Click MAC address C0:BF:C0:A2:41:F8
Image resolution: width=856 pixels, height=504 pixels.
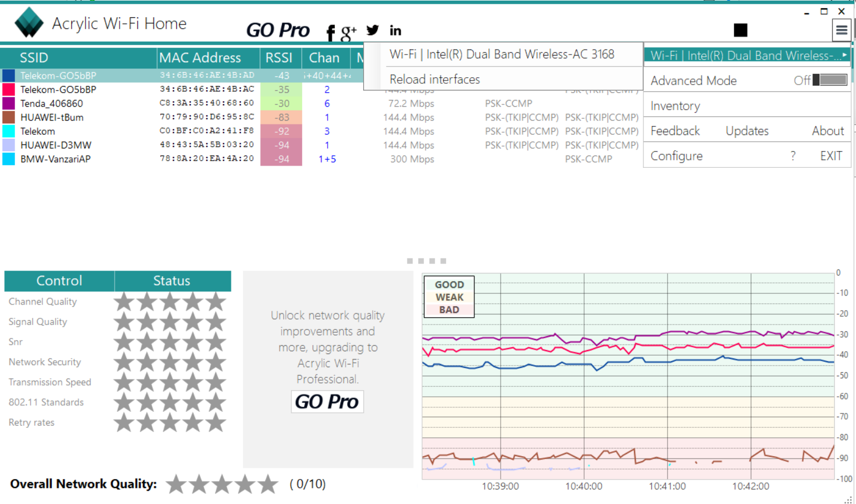click(207, 131)
